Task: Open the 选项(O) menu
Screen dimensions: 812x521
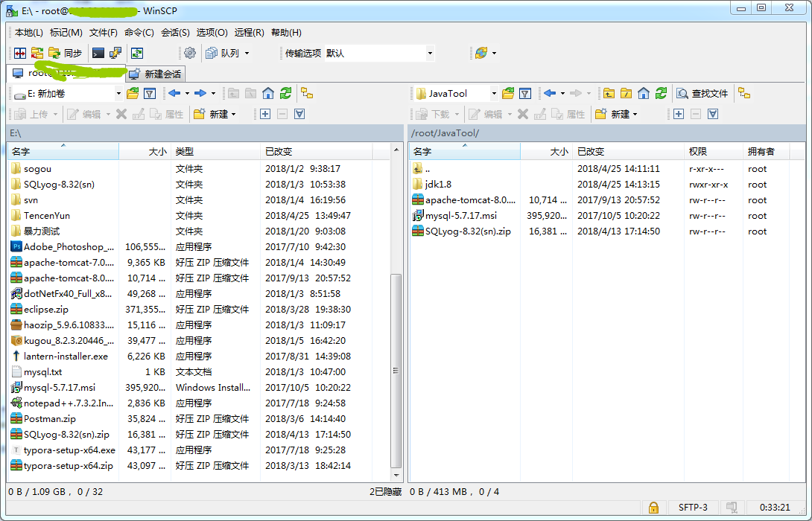Action: coord(212,33)
